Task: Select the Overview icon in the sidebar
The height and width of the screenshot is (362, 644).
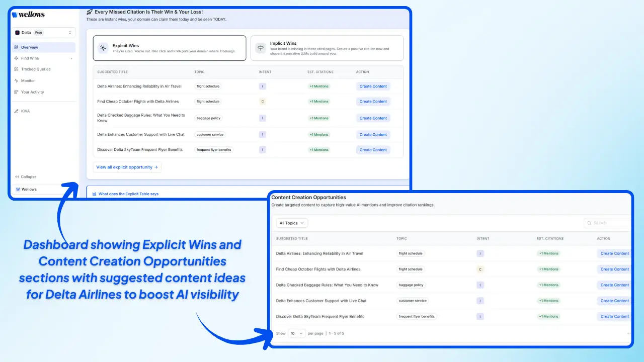Action: [x=17, y=47]
